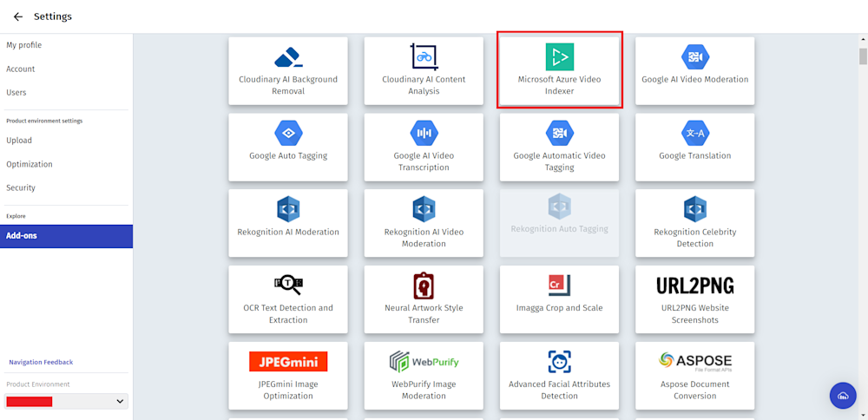Select the Rekognition Celebrity Detection icon
This screenshot has width=868, height=420.
pyautogui.click(x=695, y=209)
